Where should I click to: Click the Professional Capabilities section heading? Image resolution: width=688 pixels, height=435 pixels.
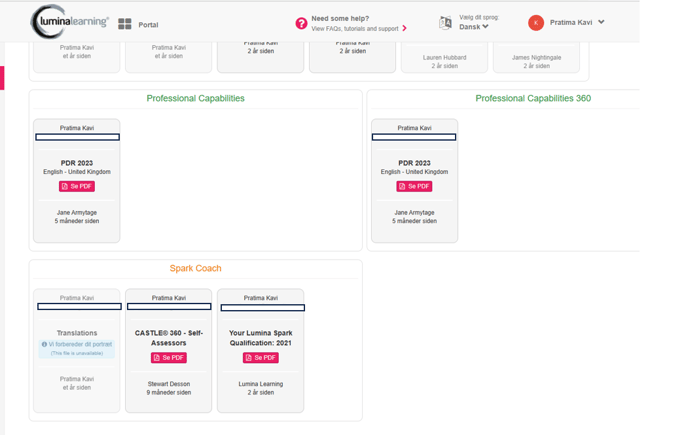point(196,98)
